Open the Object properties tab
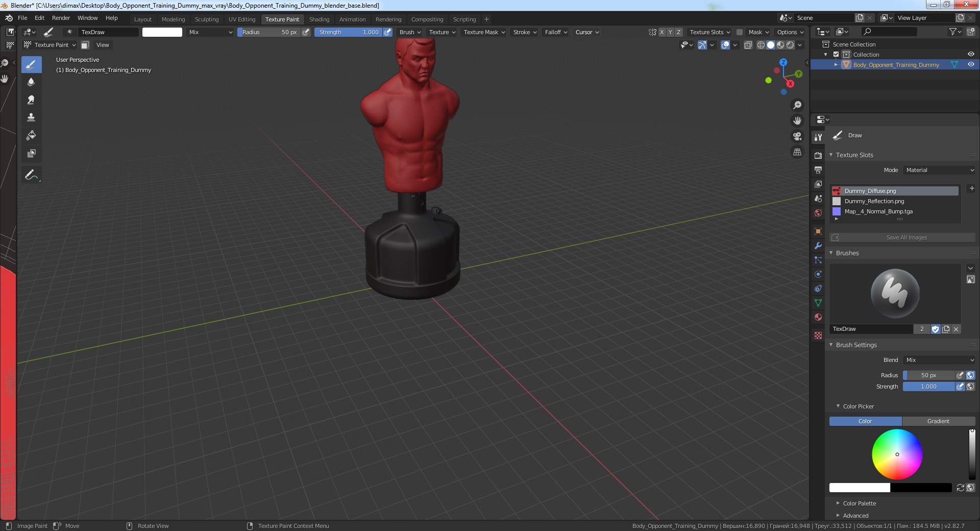The height and width of the screenshot is (531, 980). pos(818,231)
